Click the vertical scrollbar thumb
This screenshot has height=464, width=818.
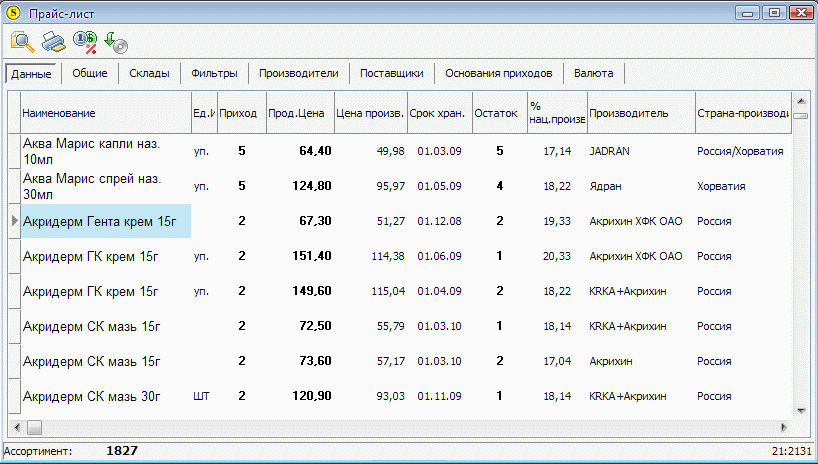(x=801, y=116)
